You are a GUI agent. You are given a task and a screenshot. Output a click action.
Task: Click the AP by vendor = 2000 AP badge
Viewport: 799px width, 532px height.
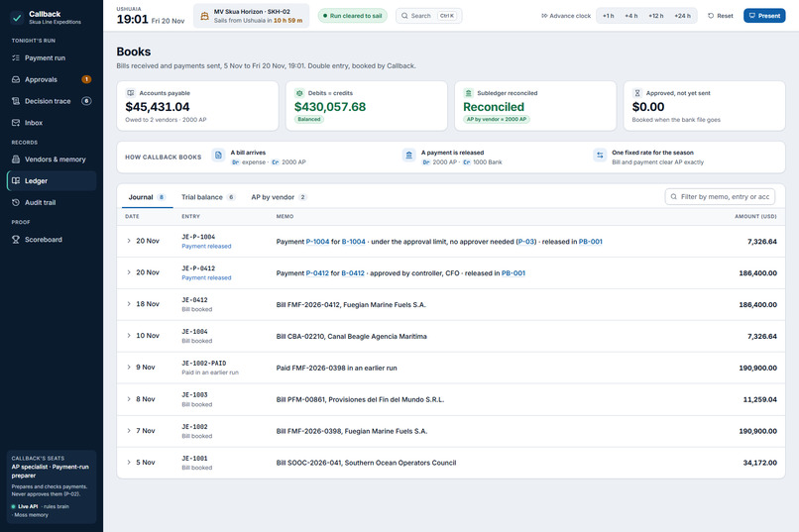[x=497, y=119]
